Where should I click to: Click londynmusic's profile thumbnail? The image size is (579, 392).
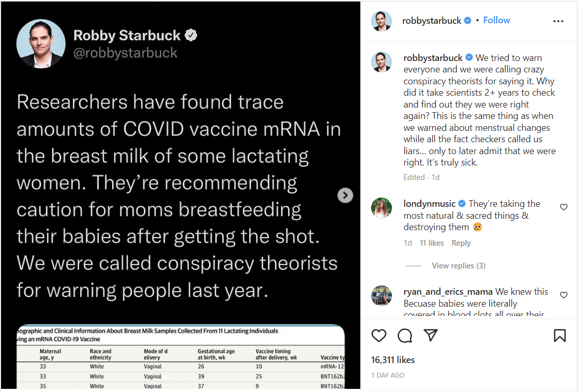tap(382, 208)
